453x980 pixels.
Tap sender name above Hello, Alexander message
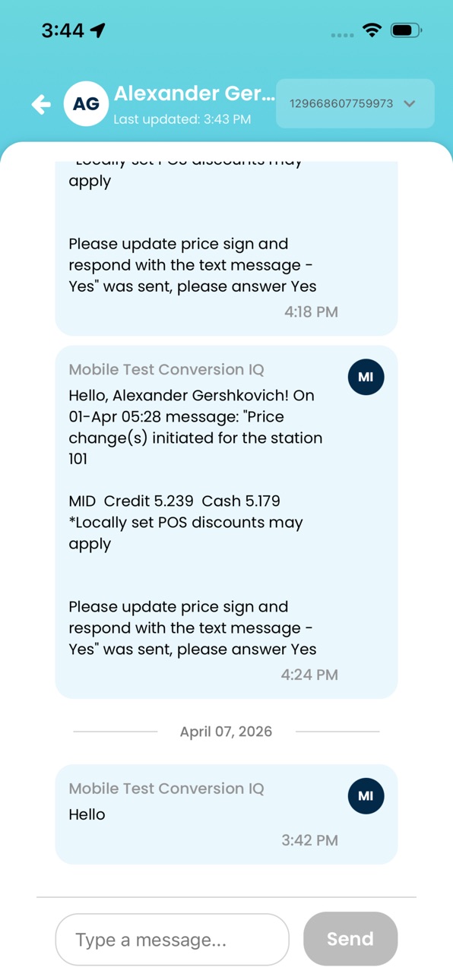[x=166, y=370]
